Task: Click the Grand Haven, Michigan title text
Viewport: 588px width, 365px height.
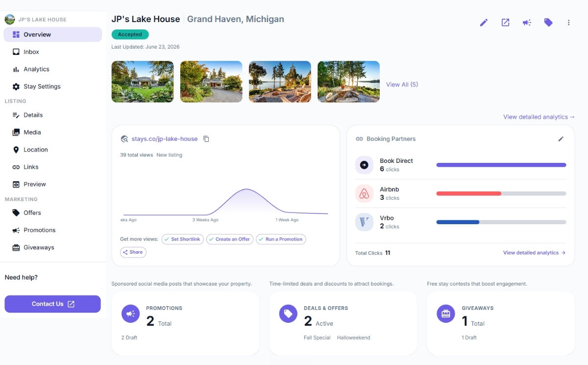Action: [236, 19]
